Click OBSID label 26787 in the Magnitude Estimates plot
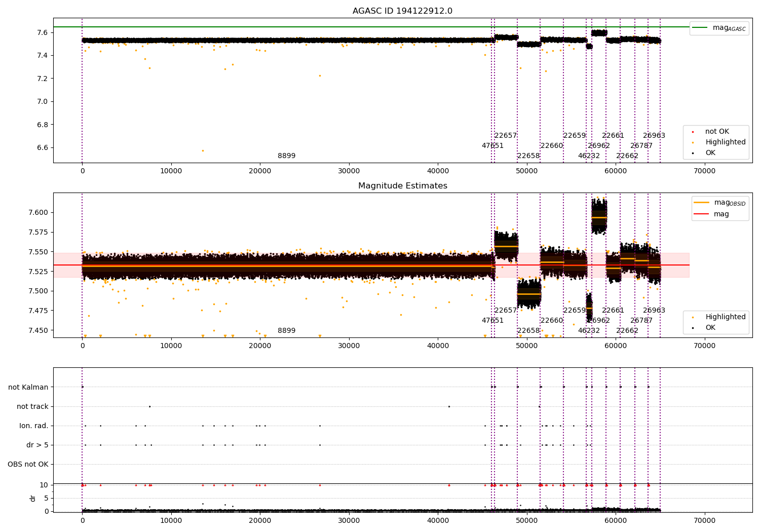760x532 pixels. pos(641,321)
